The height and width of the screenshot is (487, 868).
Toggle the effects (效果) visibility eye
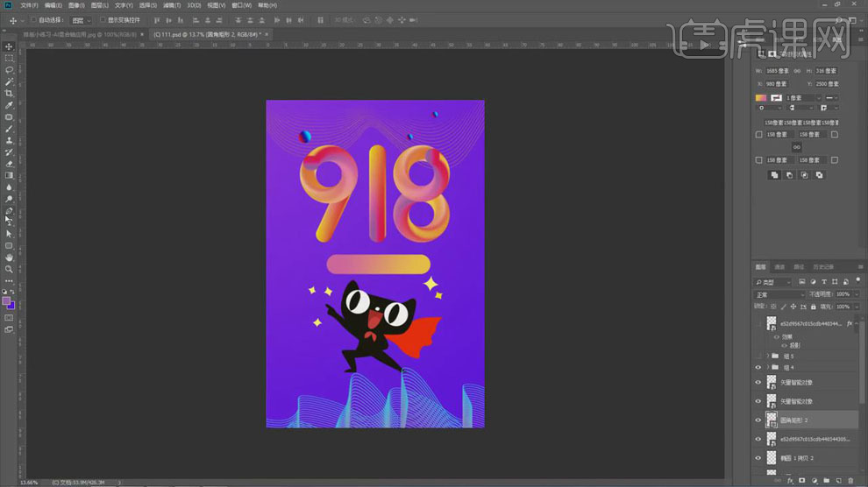click(x=777, y=337)
